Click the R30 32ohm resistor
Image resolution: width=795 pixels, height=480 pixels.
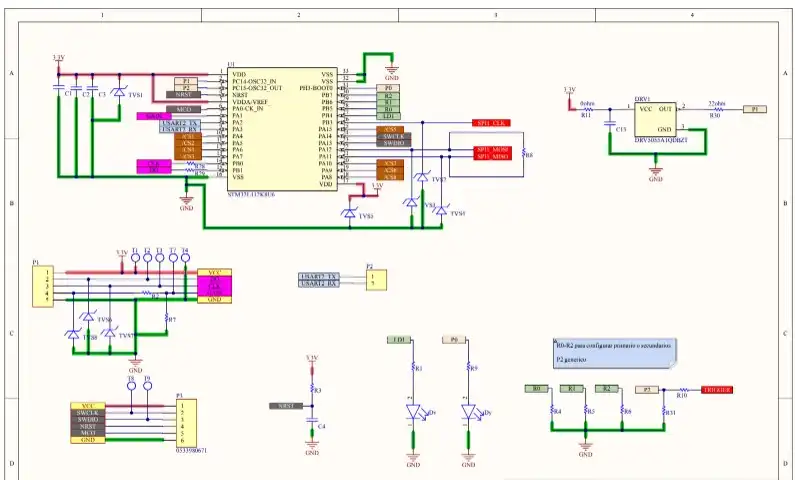click(x=714, y=109)
